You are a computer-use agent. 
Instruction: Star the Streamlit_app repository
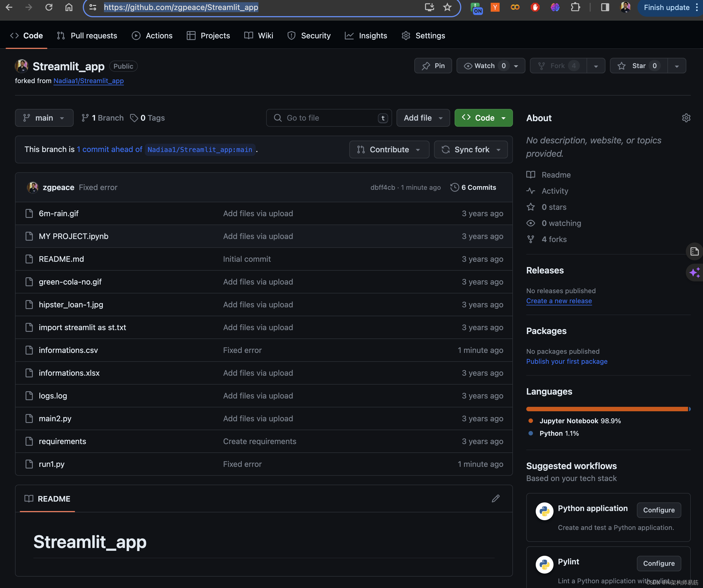639,66
